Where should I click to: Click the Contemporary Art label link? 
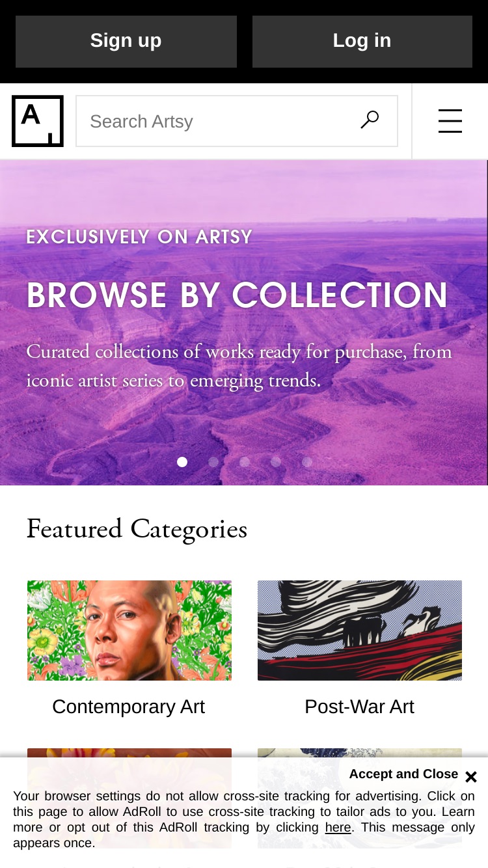tap(129, 707)
